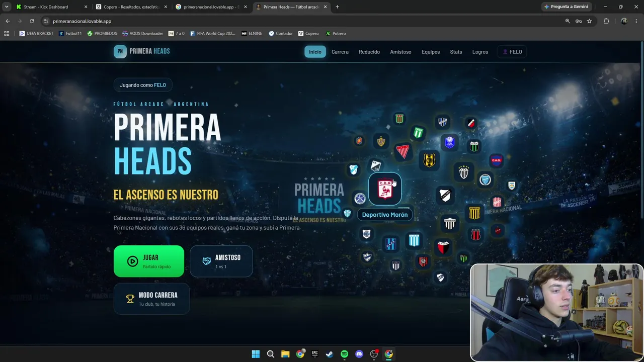View site information icon beside URL
The image size is (644, 362).
click(46, 21)
